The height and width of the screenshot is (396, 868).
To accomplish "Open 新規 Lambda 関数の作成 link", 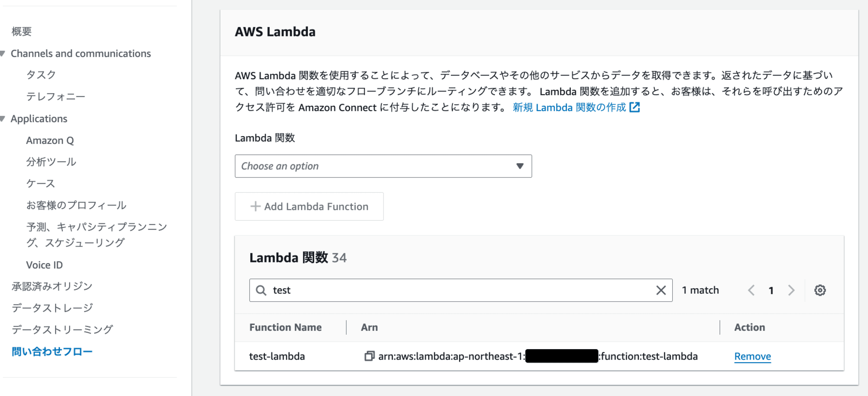I will click(x=576, y=107).
